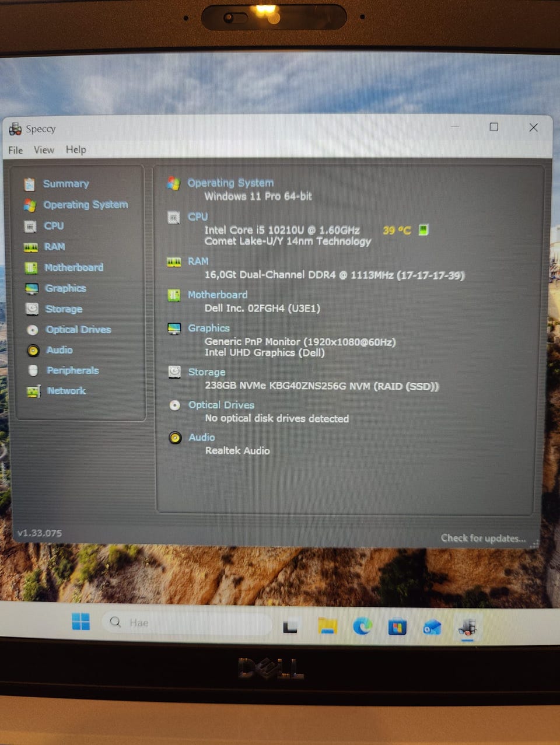Open Microsoft Edge from the taskbar

coord(362,627)
